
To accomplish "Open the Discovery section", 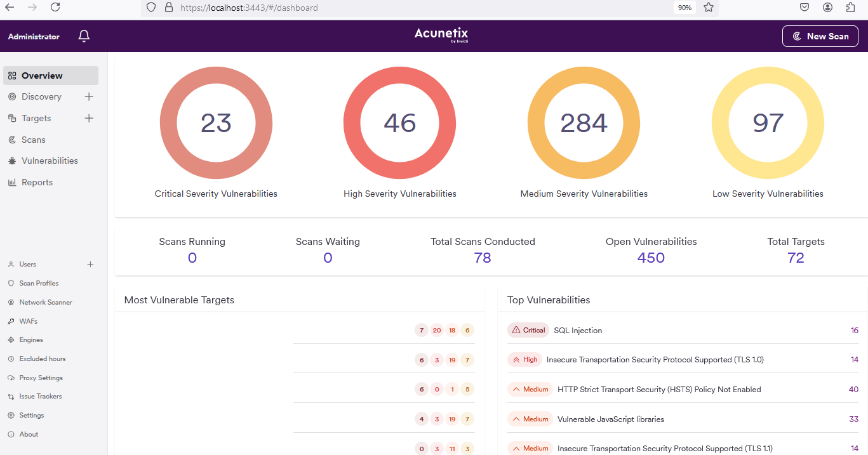I will (41, 96).
